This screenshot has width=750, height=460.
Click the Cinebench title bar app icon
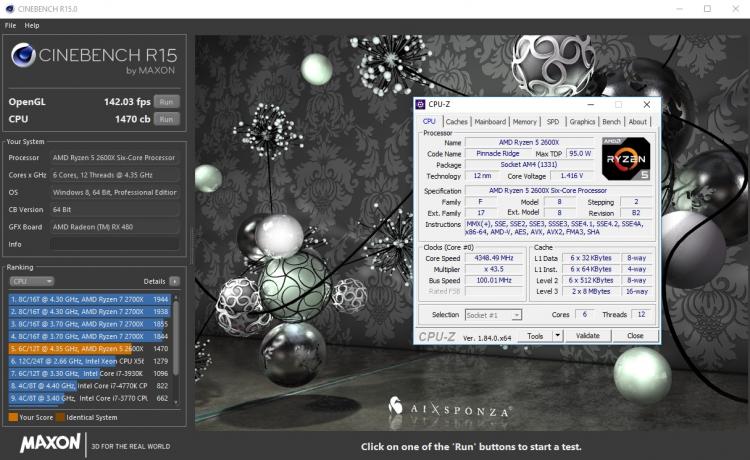tap(10, 9)
